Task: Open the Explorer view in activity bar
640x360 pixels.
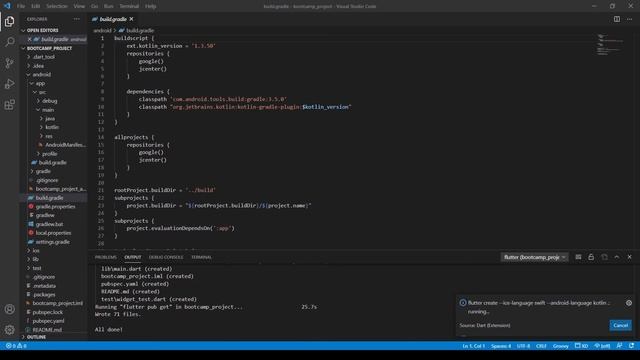Action: (x=9, y=21)
